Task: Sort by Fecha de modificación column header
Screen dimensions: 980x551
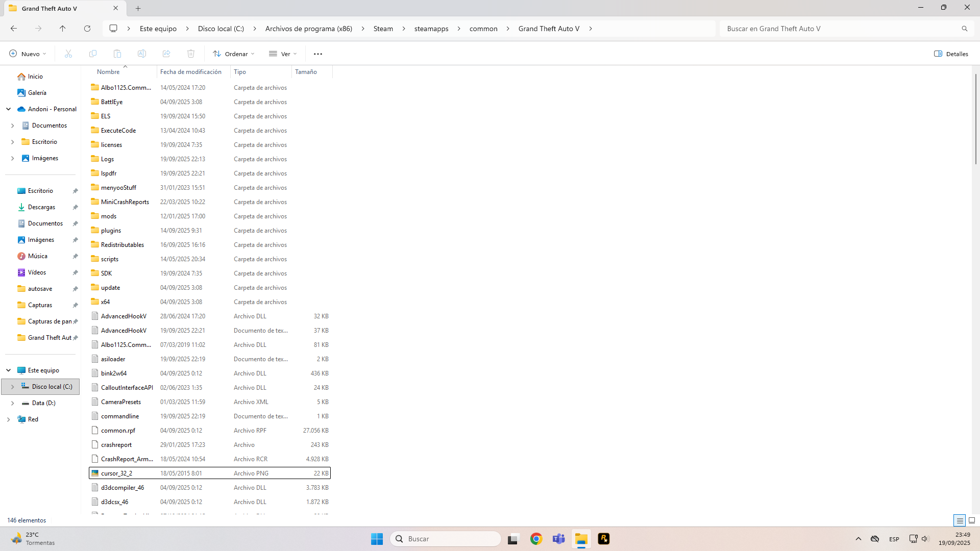Action: [191, 72]
